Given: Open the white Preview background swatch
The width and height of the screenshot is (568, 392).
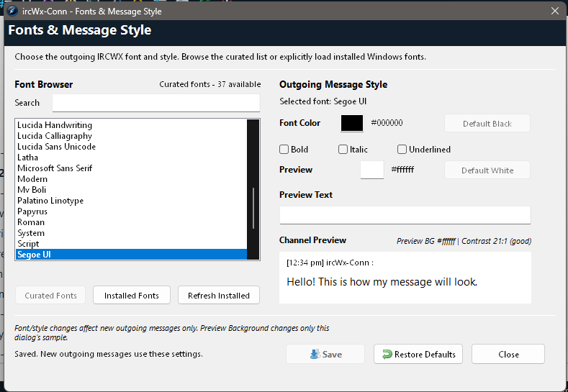Looking at the screenshot, I should (372, 170).
